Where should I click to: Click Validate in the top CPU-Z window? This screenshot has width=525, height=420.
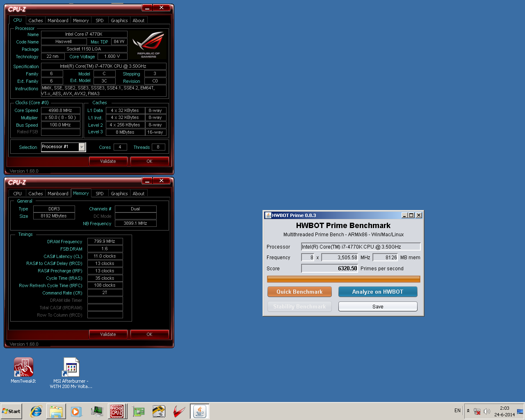(108, 161)
